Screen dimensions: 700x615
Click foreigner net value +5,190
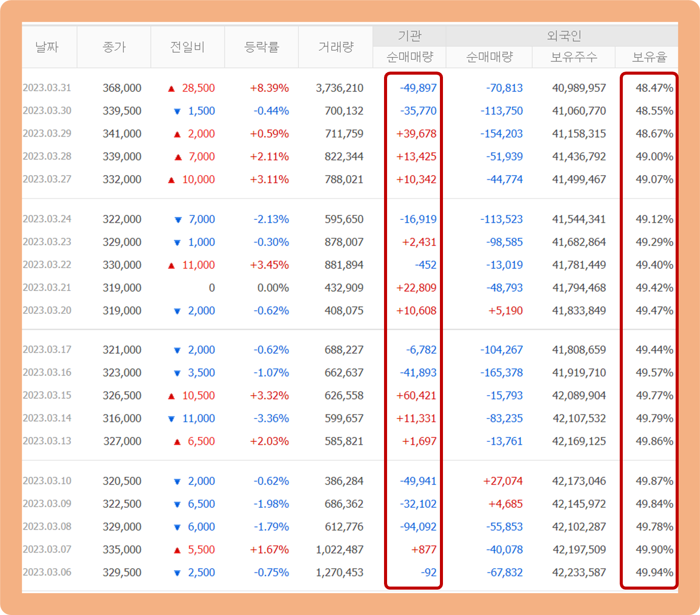[505, 311]
